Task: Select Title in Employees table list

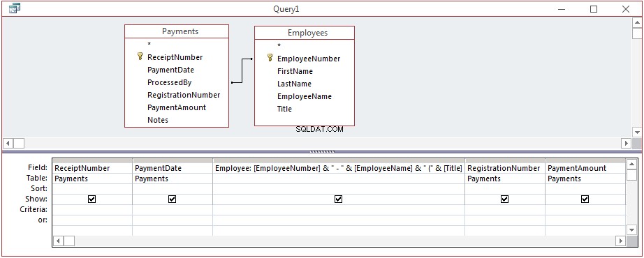Action: tap(284, 109)
